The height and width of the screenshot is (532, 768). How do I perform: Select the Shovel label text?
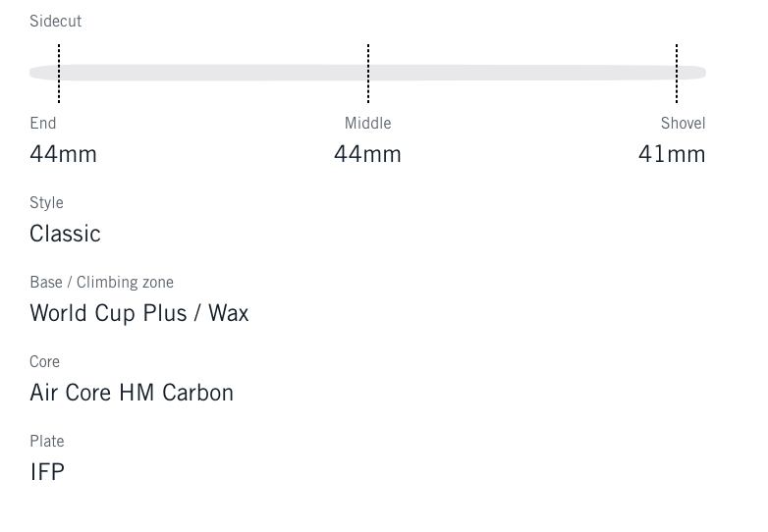(x=683, y=124)
